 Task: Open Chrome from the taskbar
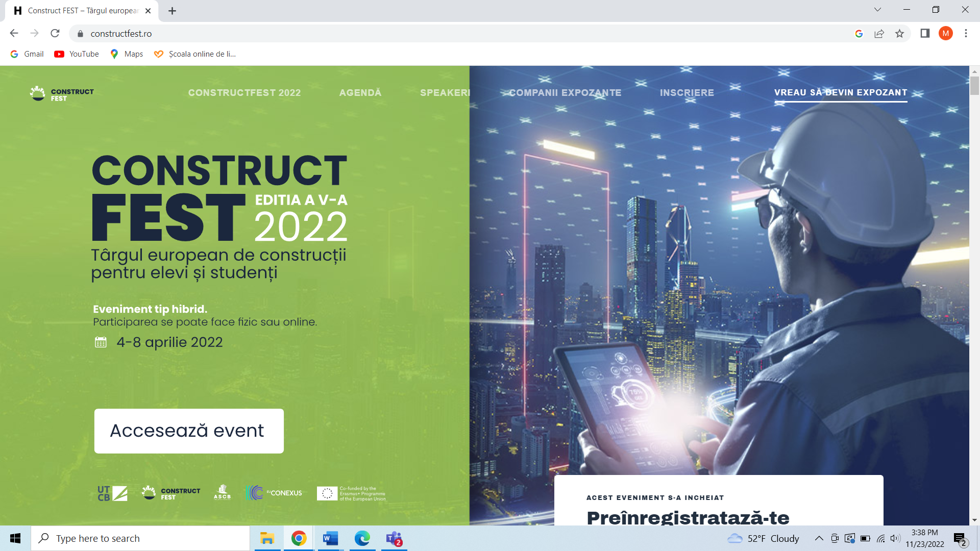coord(299,538)
